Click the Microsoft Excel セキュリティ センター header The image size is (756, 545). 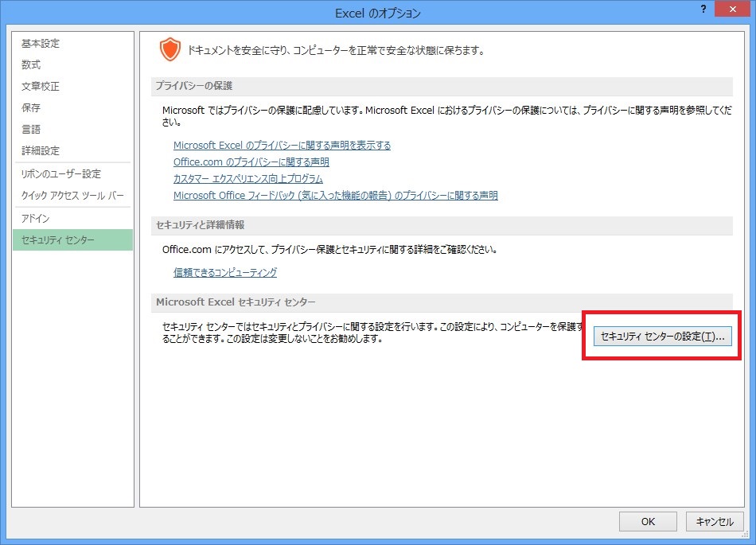[442, 302]
